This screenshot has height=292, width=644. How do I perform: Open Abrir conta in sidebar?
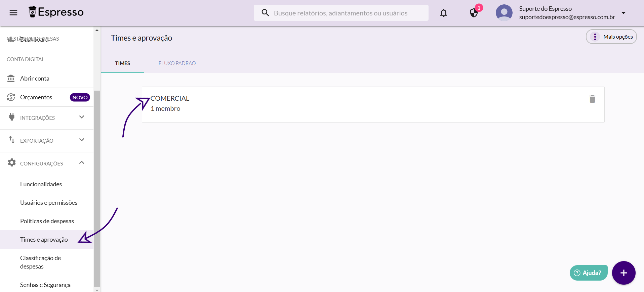pyautogui.click(x=47, y=78)
